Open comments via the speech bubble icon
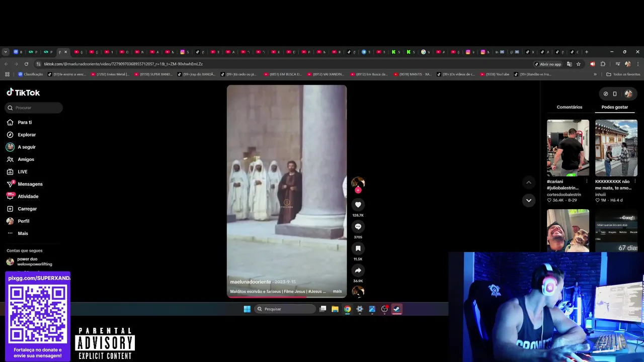 click(x=358, y=227)
